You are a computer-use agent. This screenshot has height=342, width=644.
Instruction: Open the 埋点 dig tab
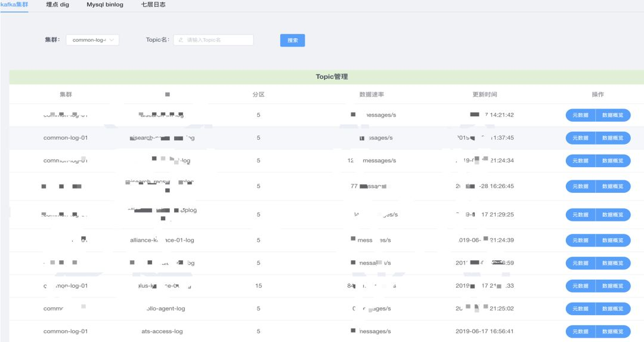pos(58,4)
